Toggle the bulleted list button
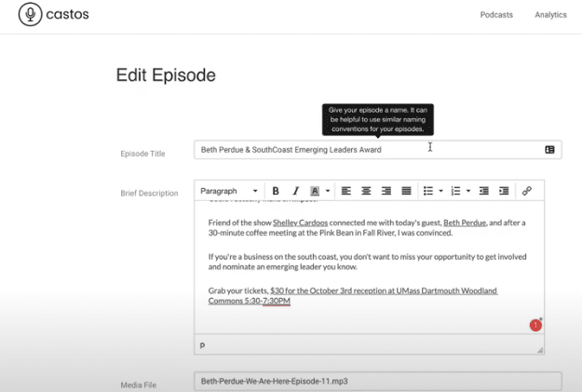 coord(427,191)
